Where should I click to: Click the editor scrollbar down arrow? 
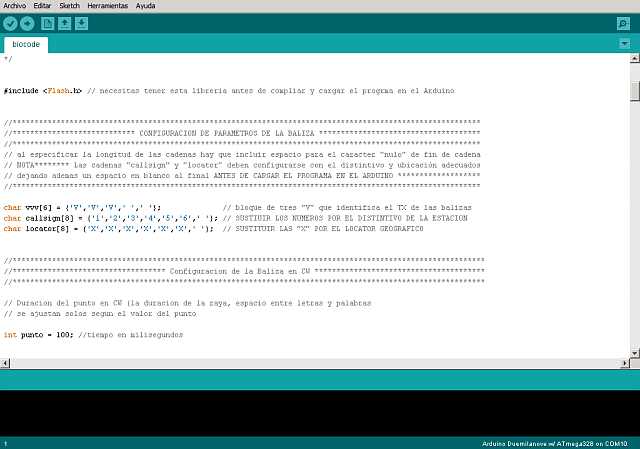tap(634, 355)
